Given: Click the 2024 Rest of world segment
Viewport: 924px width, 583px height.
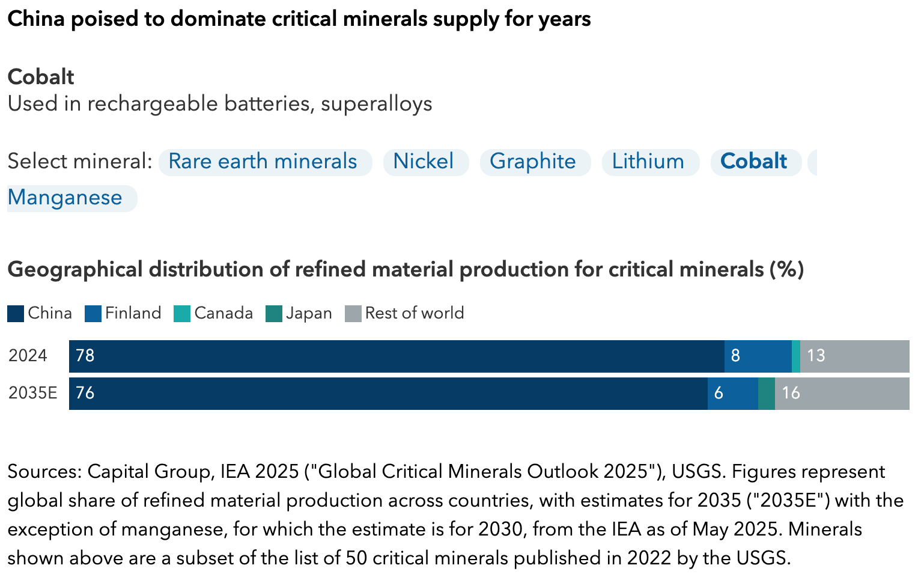Looking at the screenshot, I should (854, 356).
